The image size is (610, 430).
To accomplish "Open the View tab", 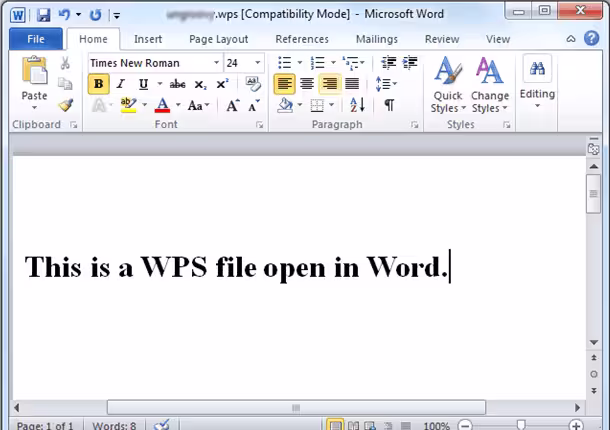I will 498,39.
